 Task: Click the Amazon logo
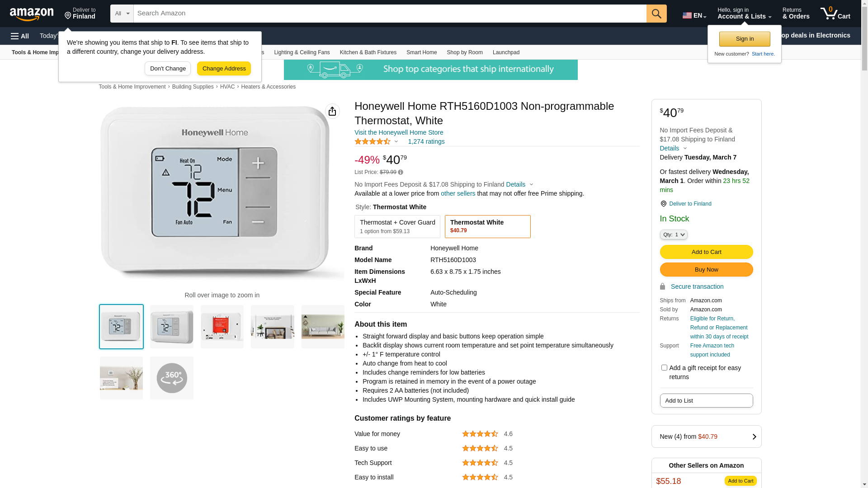pos(32,14)
